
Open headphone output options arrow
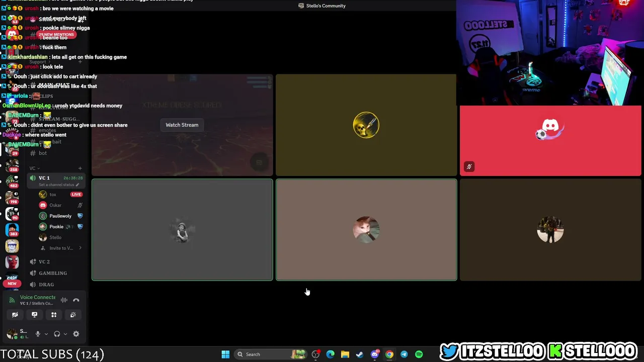pyautogui.click(x=65, y=334)
